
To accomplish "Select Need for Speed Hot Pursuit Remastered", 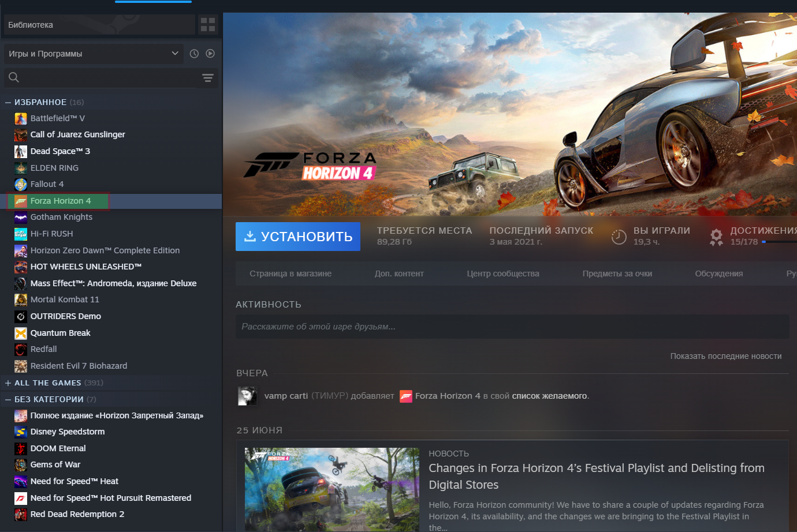I will pyautogui.click(x=111, y=498).
